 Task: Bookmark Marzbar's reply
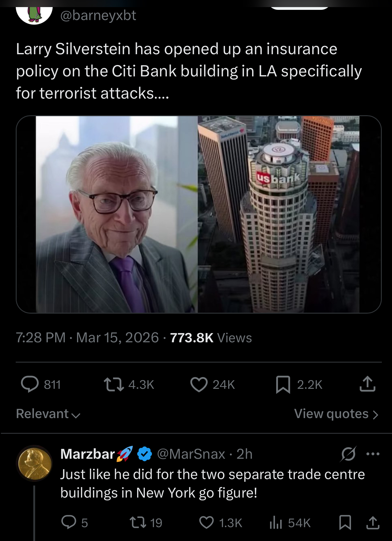point(345,523)
